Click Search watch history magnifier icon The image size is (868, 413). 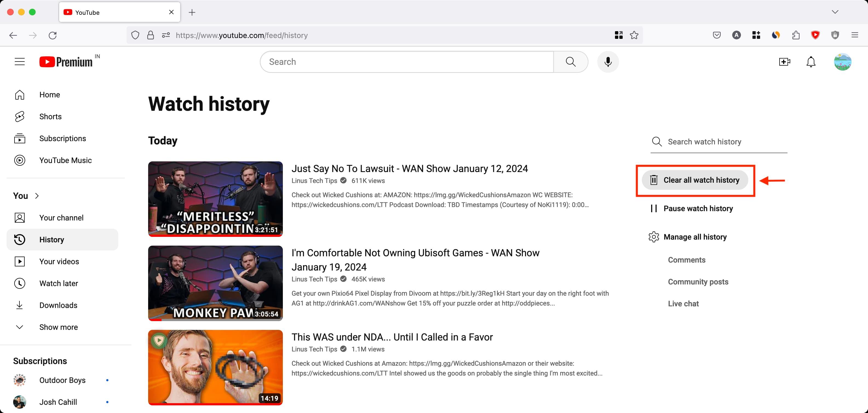pos(657,142)
